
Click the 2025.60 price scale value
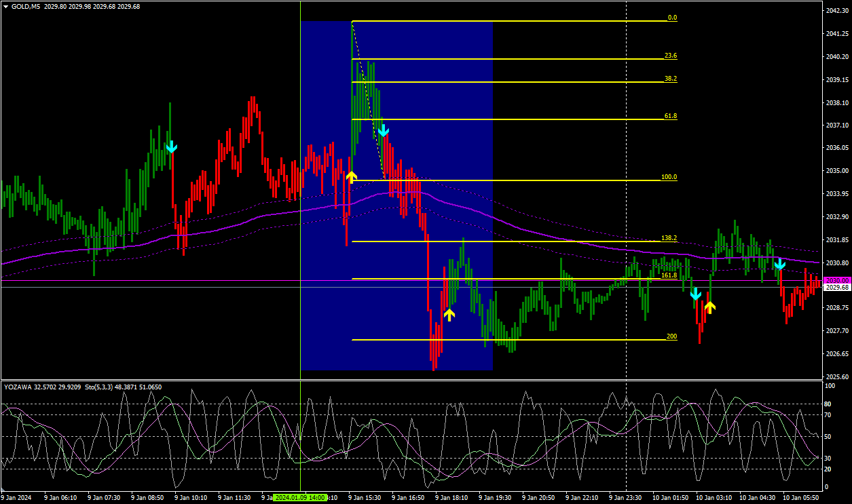(x=836, y=377)
